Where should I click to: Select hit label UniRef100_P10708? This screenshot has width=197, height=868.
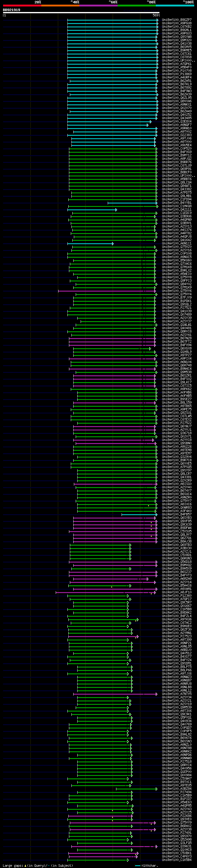coord(177,71)
